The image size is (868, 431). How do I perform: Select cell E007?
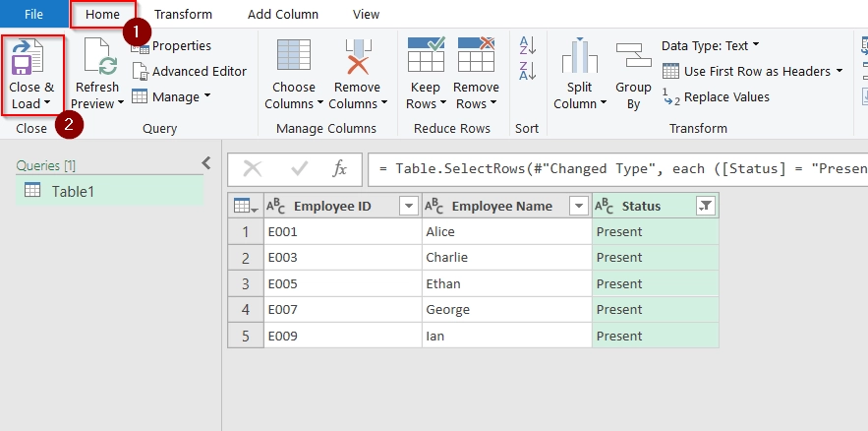[x=343, y=310]
